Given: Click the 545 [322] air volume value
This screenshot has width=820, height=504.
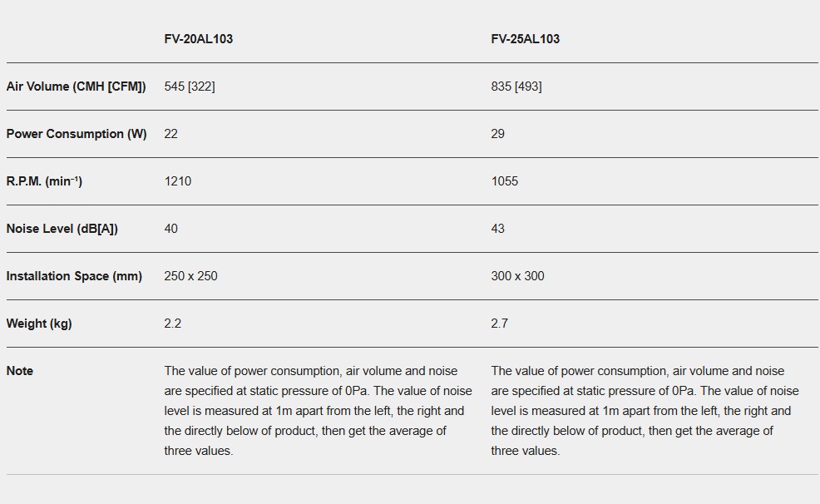Looking at the screenshot, I should point(190,86).
